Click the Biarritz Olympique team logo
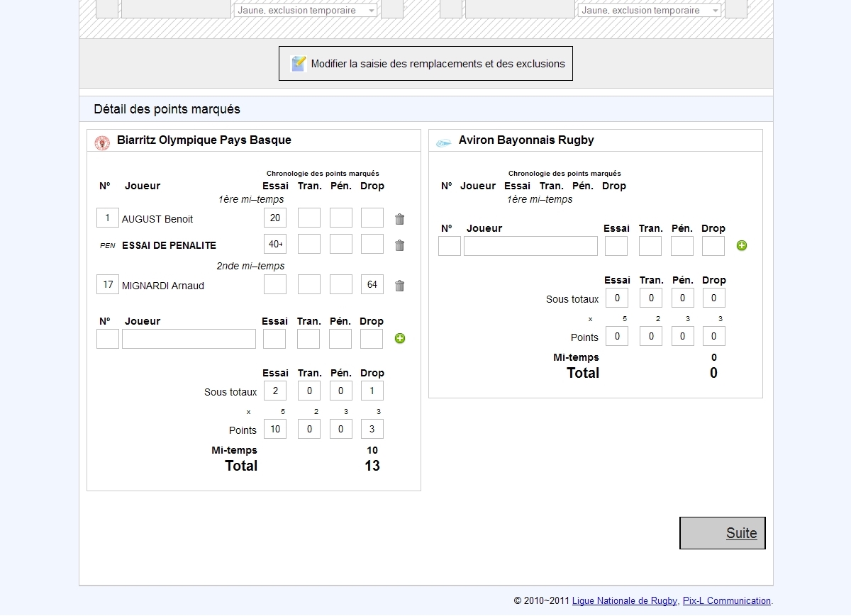Viewport: 851px width, 616px height. point(102,142)
